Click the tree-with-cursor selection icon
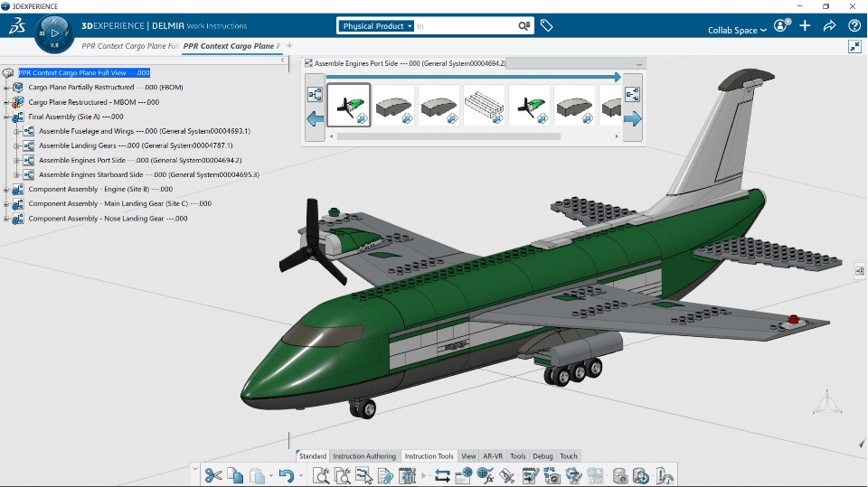868x487 pixels. [364, 475]
